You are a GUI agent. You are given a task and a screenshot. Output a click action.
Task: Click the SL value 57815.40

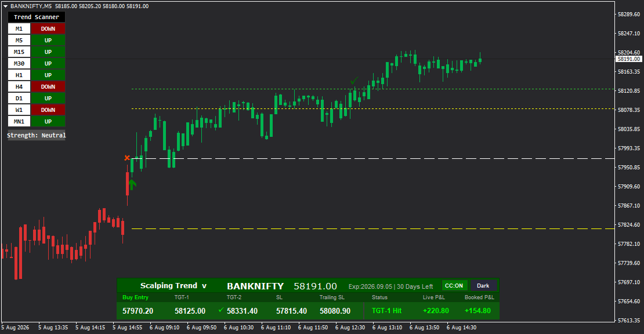click(x=291, y=311)
